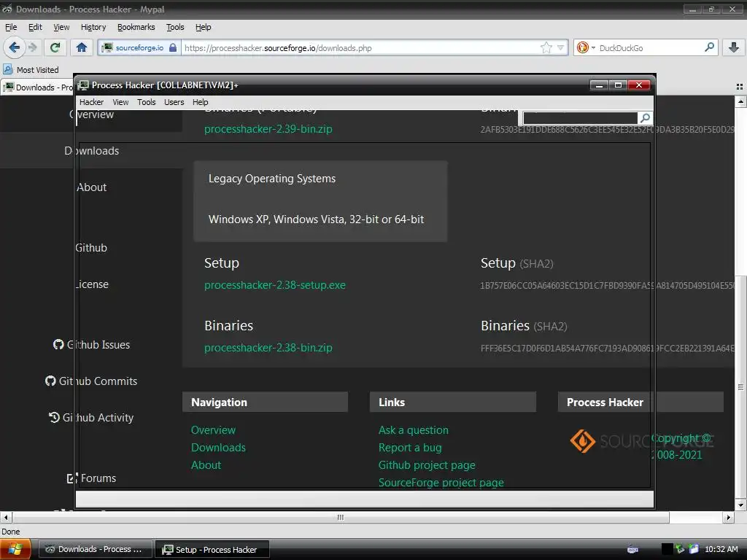Viewport: 747px width, 560px height.
Task: Open the Hacker menu in Process Hacker
Action: pos(91,102)
